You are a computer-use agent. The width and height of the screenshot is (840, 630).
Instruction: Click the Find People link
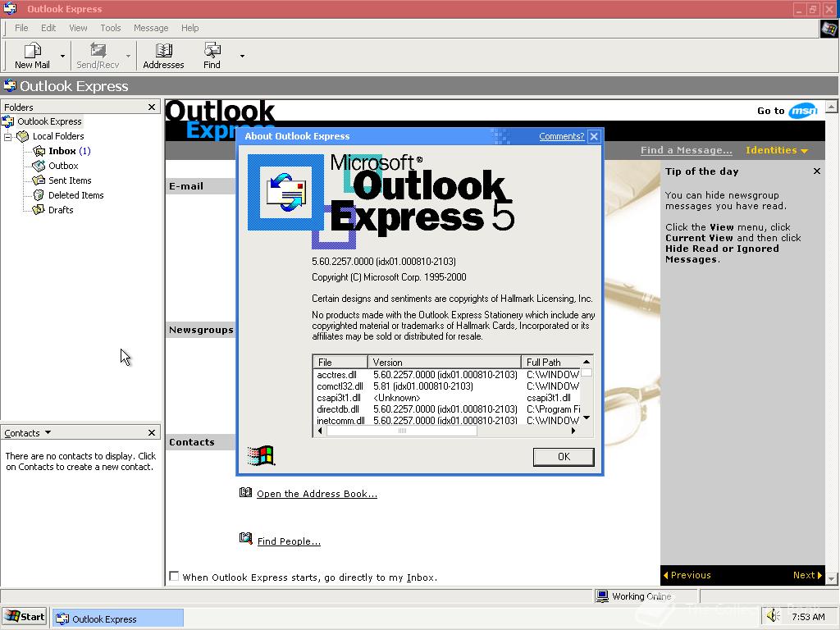tap(289, 541)
